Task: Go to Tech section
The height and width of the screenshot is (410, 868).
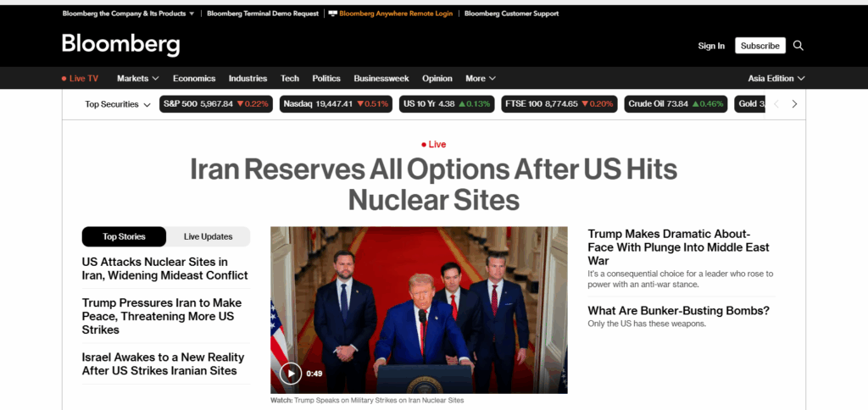Action: [x=290, y=79]
